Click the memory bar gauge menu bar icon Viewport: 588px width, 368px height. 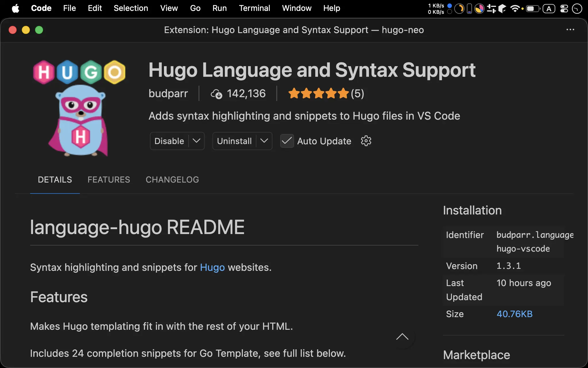click(469, 9)
